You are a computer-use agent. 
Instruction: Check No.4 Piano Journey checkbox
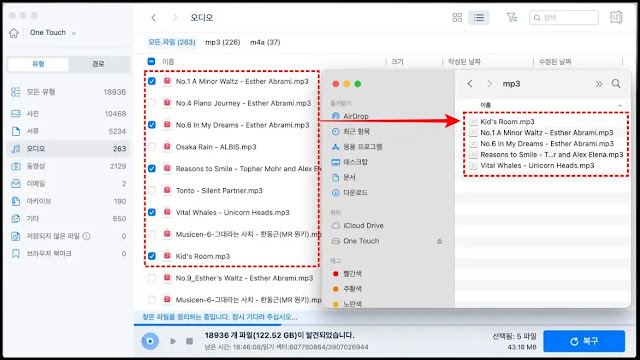pos(152,103)
